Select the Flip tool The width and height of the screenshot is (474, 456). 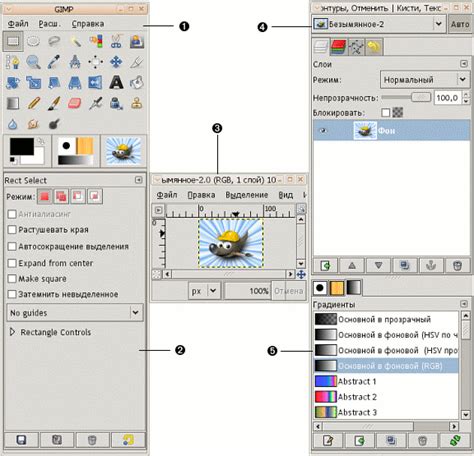pos(96,82)
